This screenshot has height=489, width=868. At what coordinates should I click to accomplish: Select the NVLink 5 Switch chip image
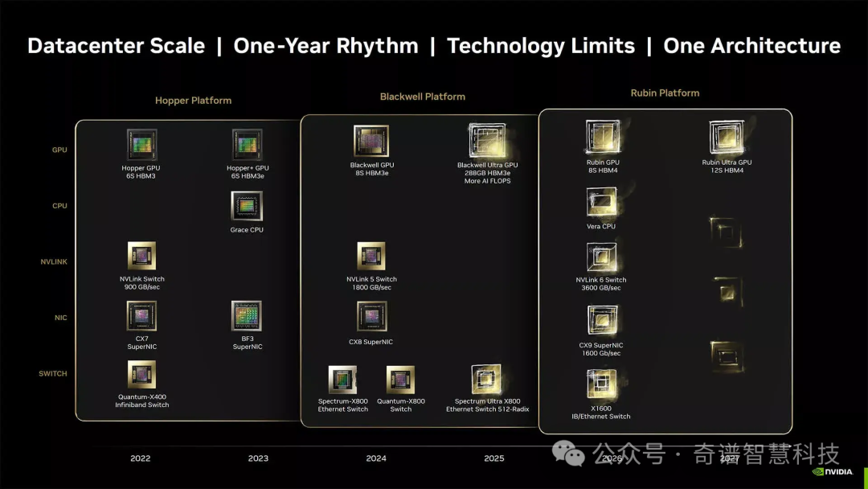371,257
